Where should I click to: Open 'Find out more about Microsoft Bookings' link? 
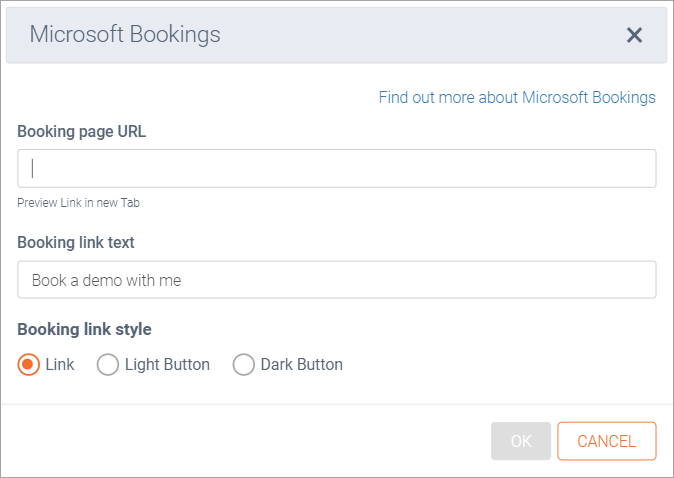click(516, 97)
